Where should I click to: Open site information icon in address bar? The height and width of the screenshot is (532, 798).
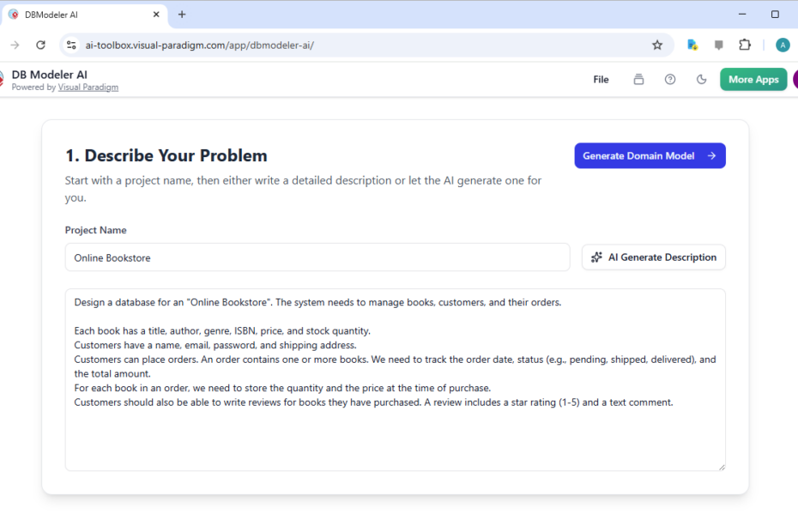pyautogui.click(x=71, y=44)
